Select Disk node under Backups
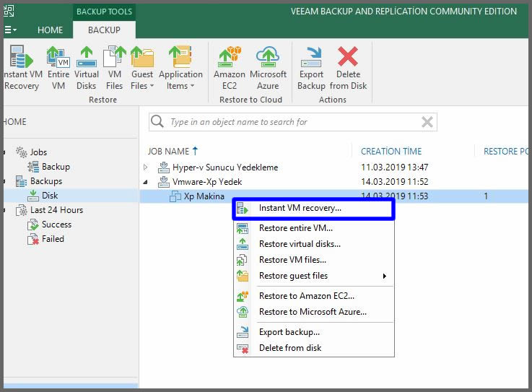 [50, 196]
